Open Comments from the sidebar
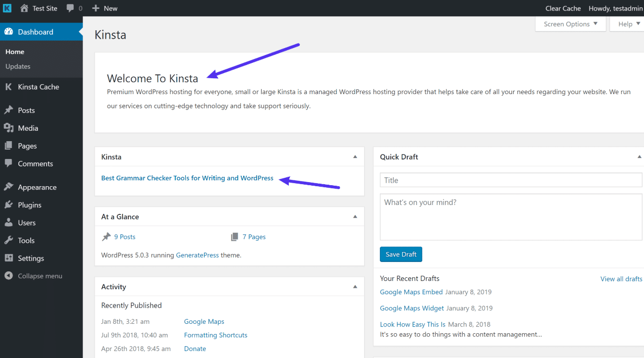Image resolution: width=644 pixels, height=358 pixels. [10, 163]
